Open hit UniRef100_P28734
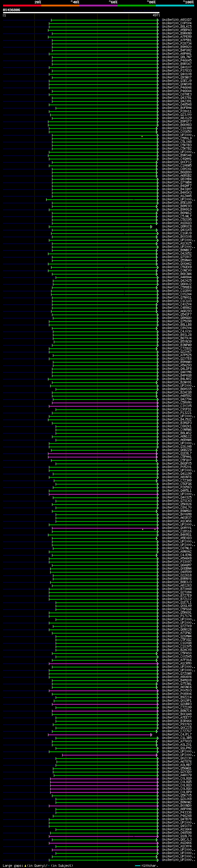Image resolution: width=197 pixels, height=868 pixels. (x=177, y=43)
